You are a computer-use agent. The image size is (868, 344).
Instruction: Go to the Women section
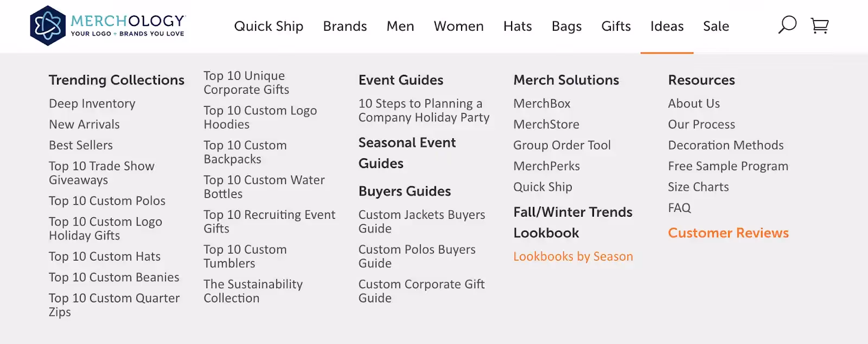458,26
